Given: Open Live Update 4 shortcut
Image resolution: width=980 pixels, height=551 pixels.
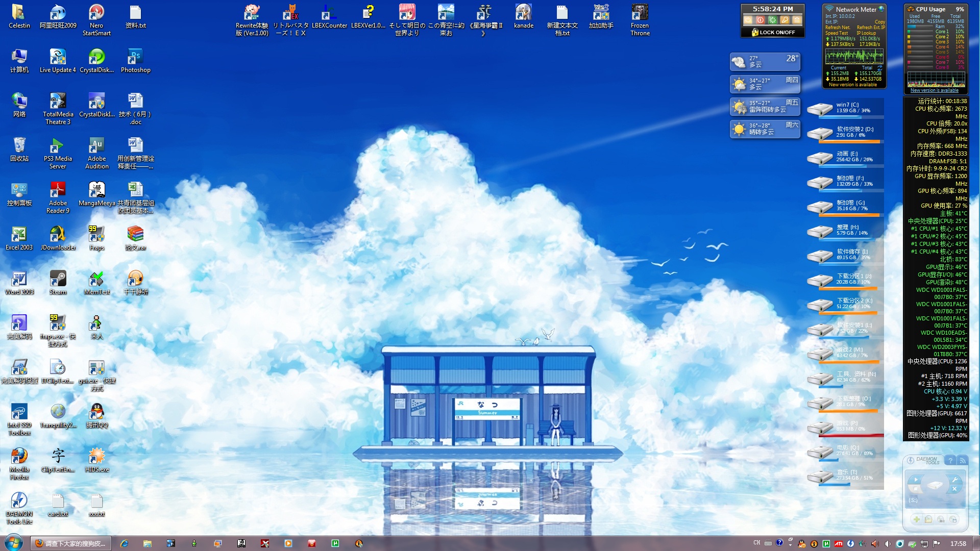Looking at the screenshot, I should pos(58,61).
